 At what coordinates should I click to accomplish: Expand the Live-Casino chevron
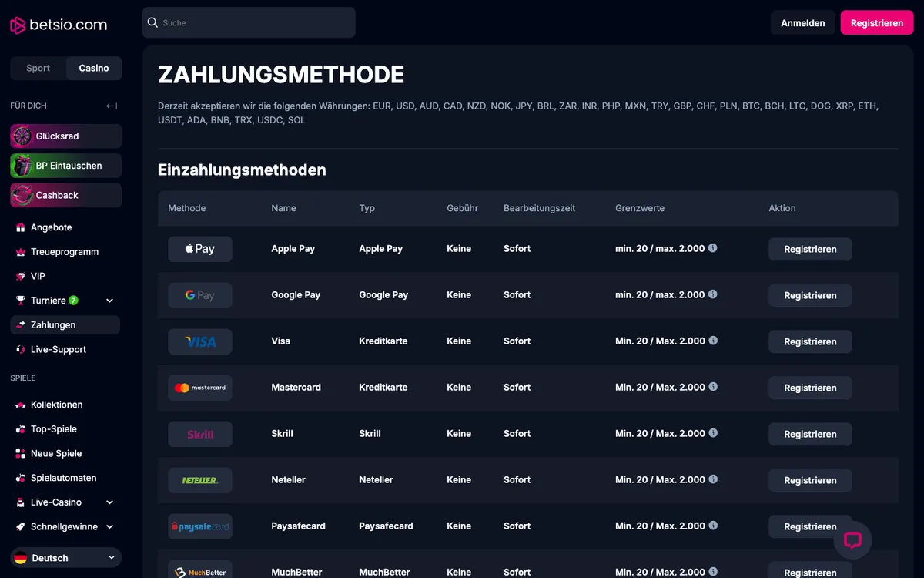point(109,502)
